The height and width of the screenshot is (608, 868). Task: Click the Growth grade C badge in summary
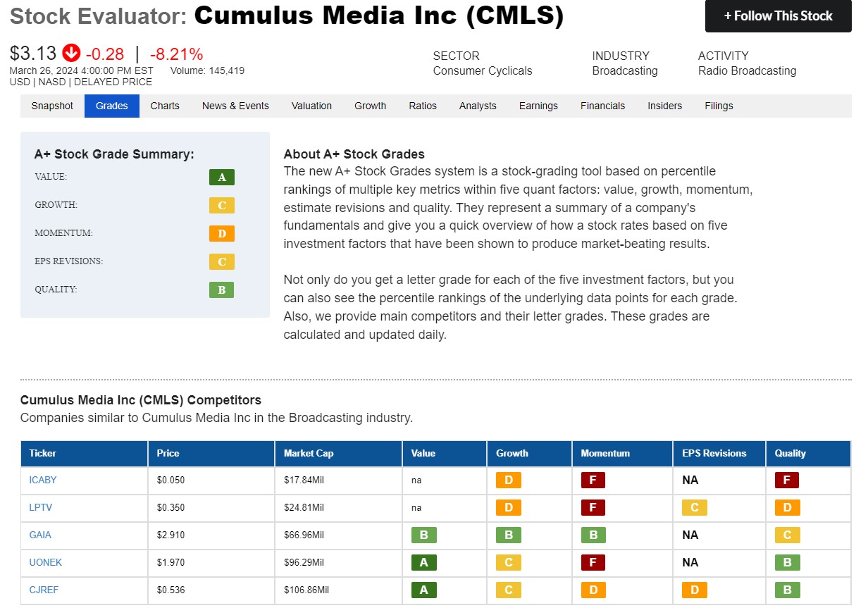point(222,206)
